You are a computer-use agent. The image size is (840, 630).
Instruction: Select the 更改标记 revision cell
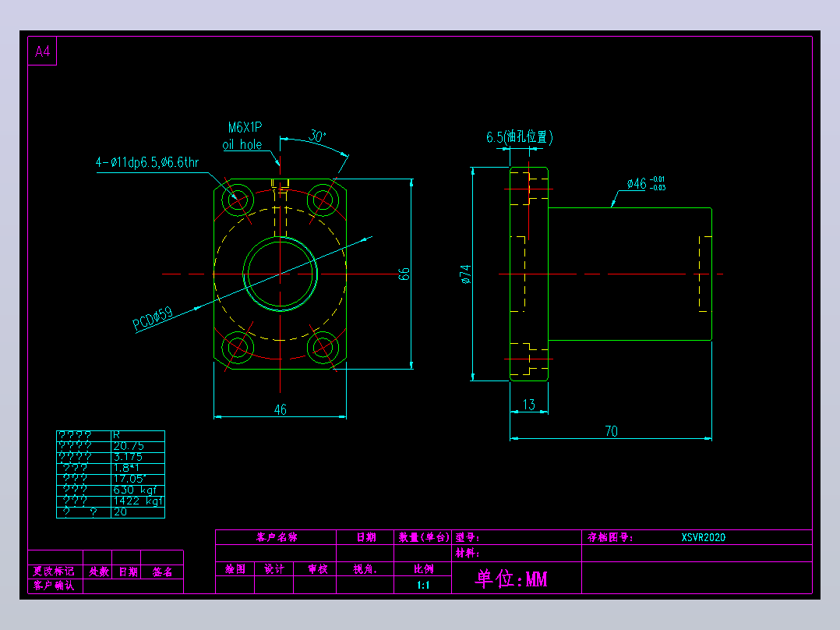(54, 572)
